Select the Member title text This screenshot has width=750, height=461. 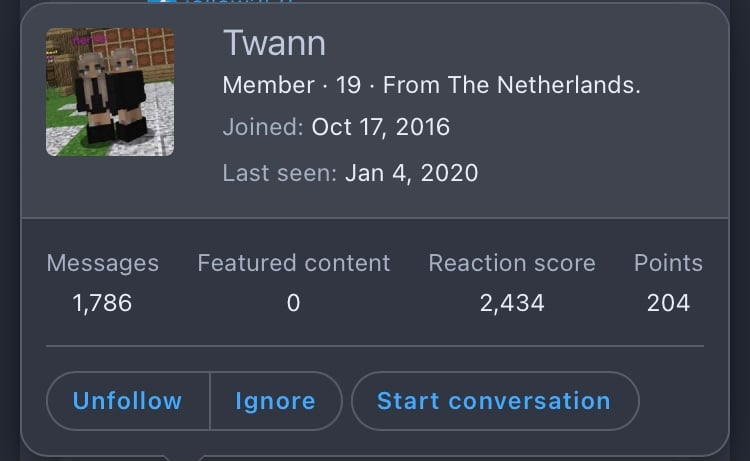pos(268,85)
